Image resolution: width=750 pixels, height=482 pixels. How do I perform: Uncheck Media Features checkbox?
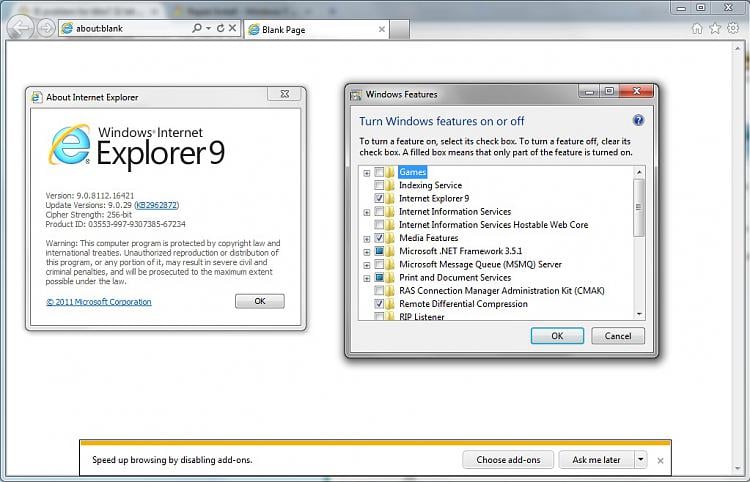pos(379,238)
